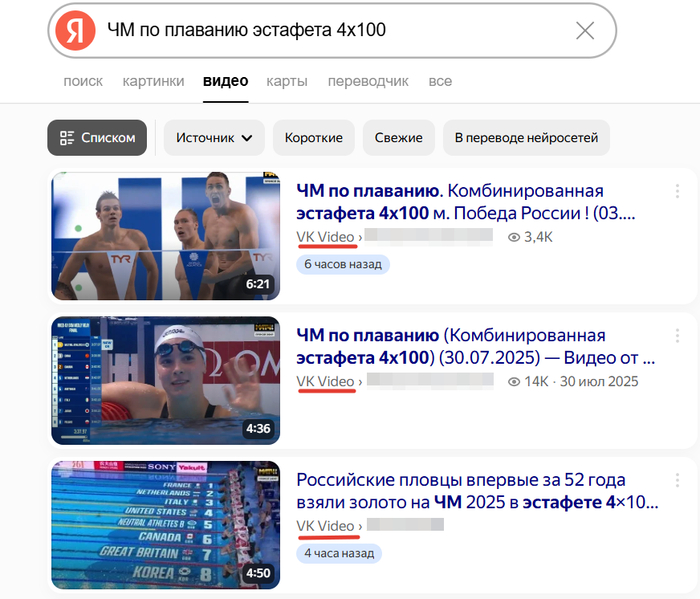
Task: Click the list view icon in Списком
Action: [x=67, y=138]
